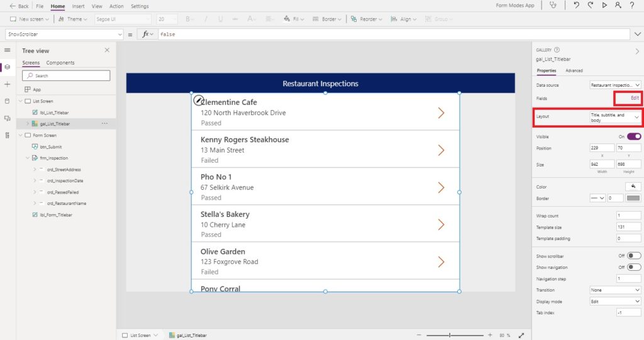This screenshot has height=340, width=644.
Task: Click the hamburger menu icon
Action: tap(8, 50)
